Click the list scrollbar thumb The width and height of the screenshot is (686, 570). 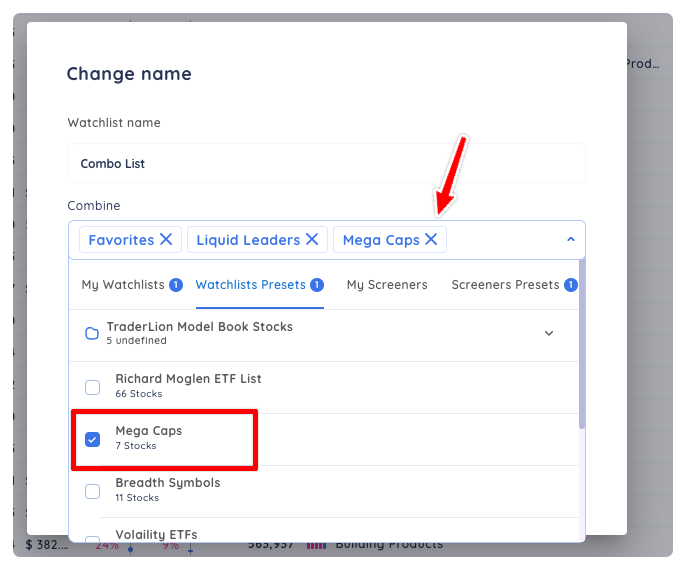[x=582, y=344]
